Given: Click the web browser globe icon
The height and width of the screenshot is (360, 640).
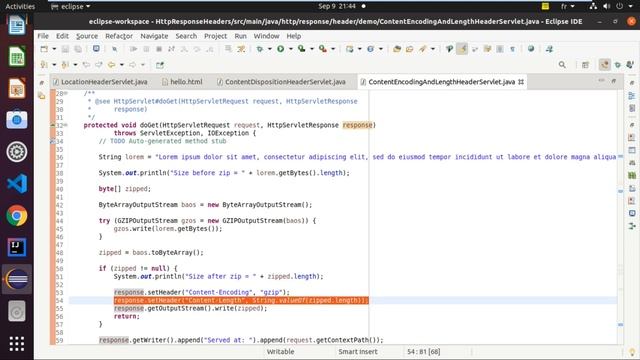Looking at the screenshot, I should [x=531, y=49].
